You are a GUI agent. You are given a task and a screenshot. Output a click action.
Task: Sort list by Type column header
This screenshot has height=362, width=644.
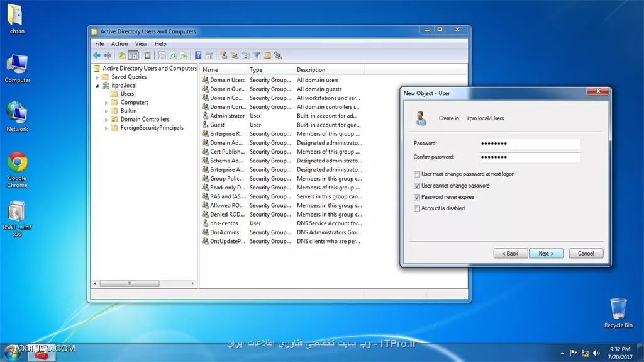[270, 69]
